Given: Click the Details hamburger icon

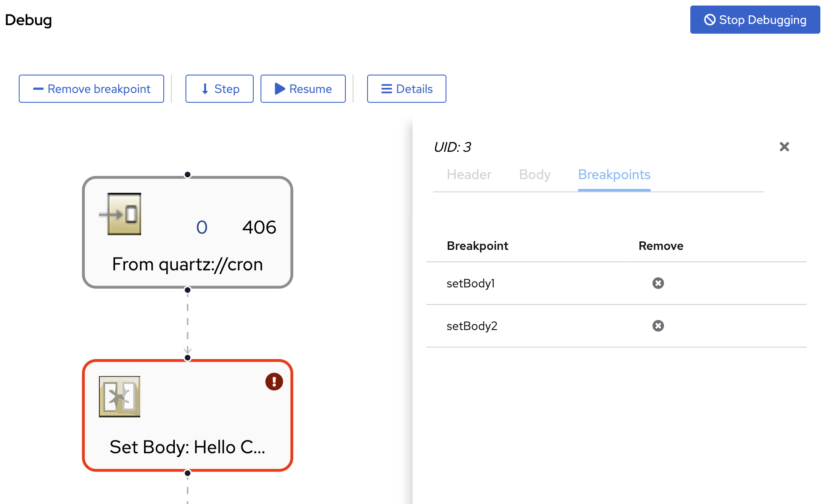Looking at the screenshot, I should click(386, 89).
